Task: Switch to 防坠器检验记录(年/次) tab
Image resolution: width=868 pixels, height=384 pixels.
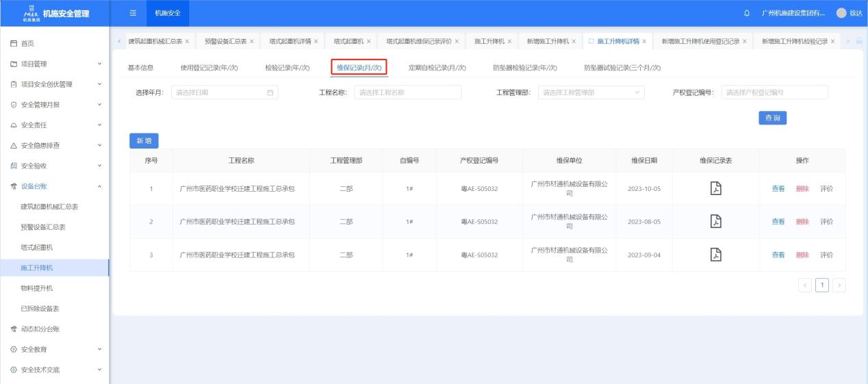Action: [x=524, y=67]
